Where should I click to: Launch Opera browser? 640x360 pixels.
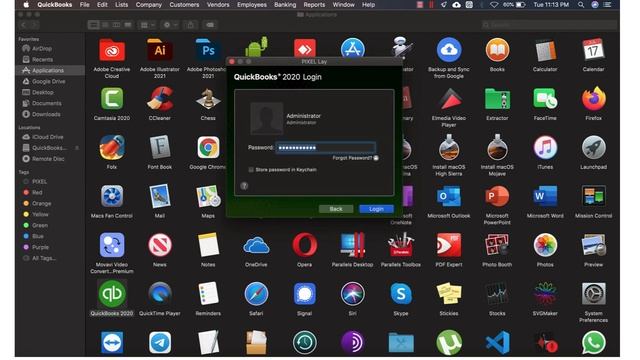(304, 245)
